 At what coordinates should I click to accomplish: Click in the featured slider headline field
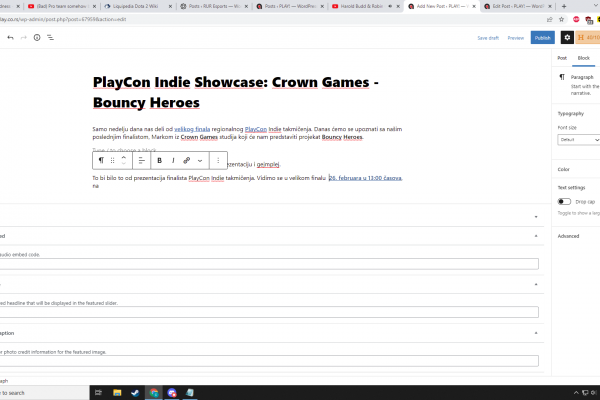[269, 312]
